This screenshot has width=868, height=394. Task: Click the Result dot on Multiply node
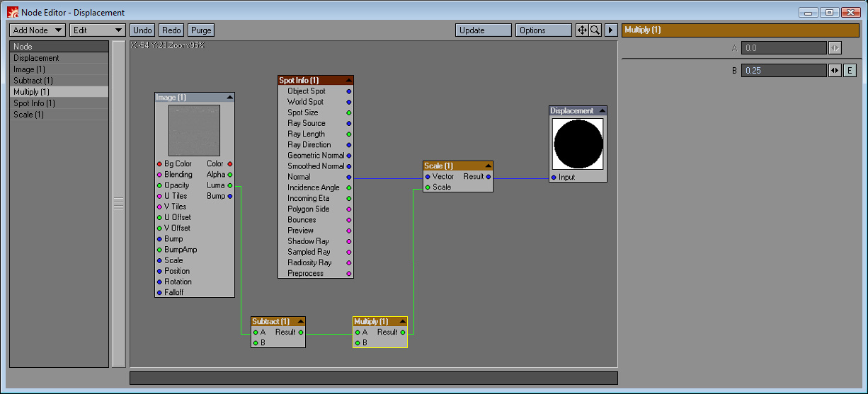click(403, 332)
